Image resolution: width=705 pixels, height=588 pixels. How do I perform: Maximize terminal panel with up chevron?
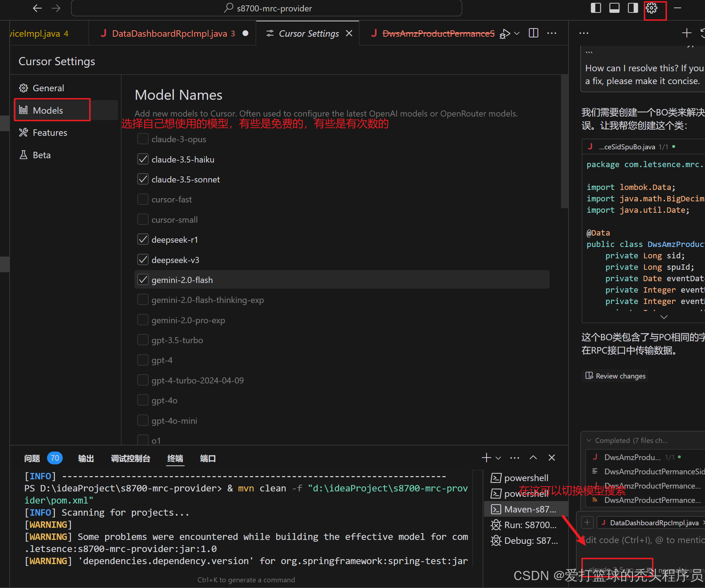tap(533, 458)
